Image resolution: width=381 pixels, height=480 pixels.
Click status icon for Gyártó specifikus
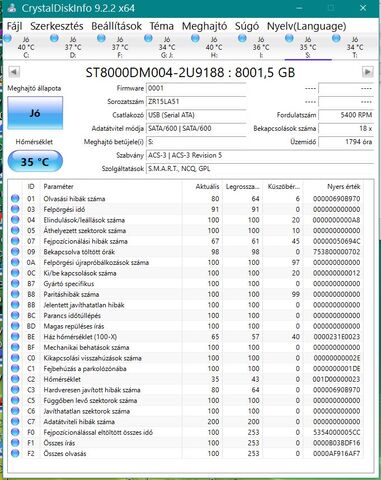pos(15,284)
